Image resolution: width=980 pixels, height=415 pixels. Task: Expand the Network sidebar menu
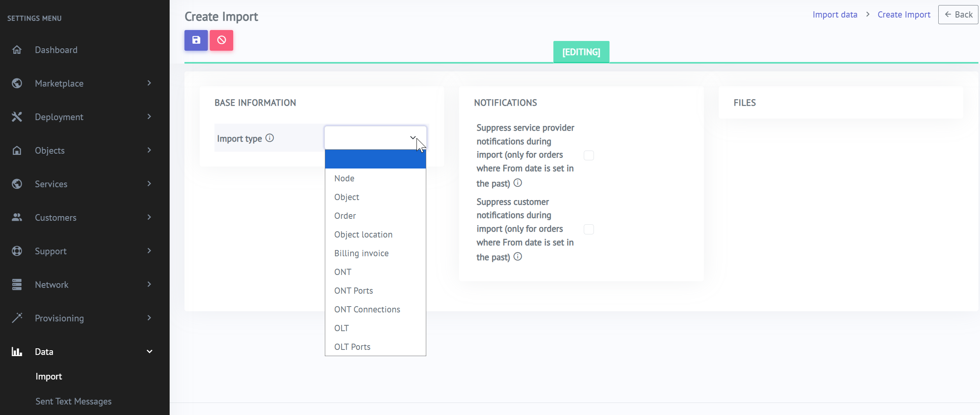click(149, 285)
